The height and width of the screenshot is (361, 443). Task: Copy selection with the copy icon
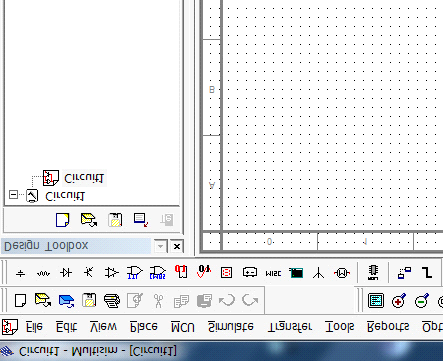(181, 301)
